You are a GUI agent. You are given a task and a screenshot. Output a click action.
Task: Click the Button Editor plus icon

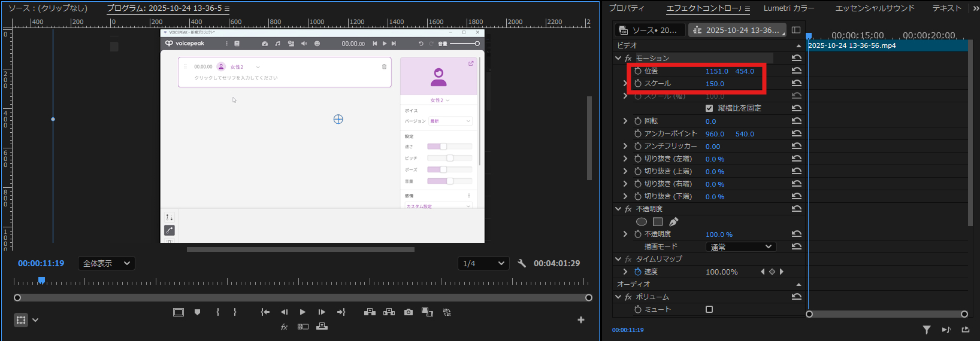(580, 320)
